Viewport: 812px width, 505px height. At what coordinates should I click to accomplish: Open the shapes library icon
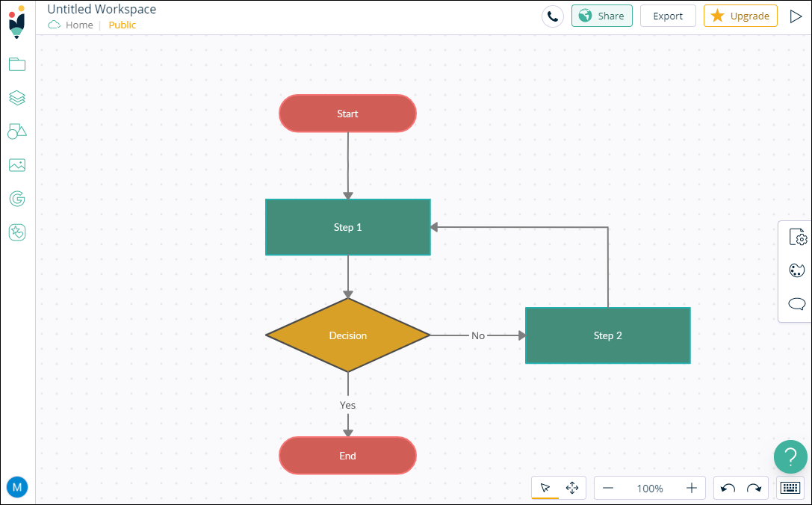coord(17,131)
